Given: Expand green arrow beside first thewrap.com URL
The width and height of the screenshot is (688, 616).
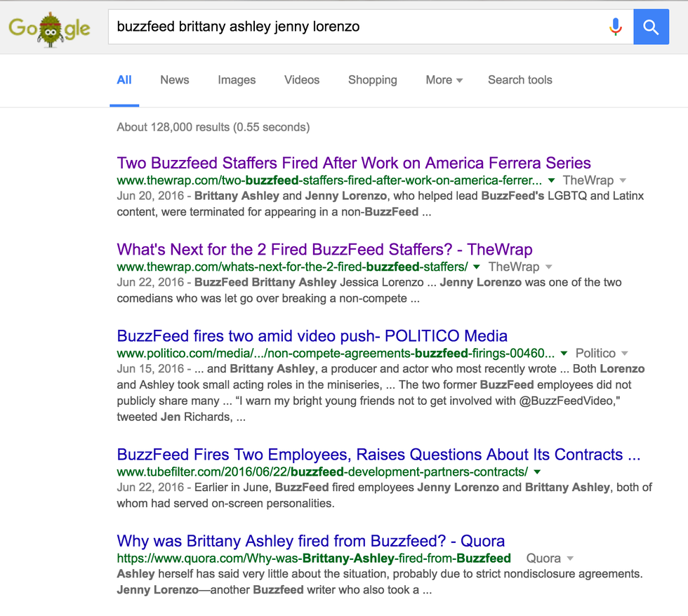Looking at the screenshot, I should (x=552, y=180).
